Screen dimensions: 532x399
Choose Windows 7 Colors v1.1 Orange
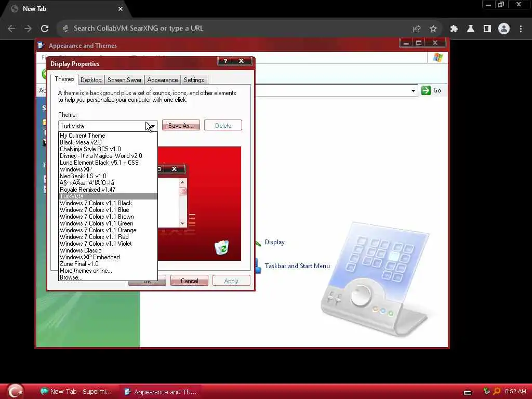(108, 230)
